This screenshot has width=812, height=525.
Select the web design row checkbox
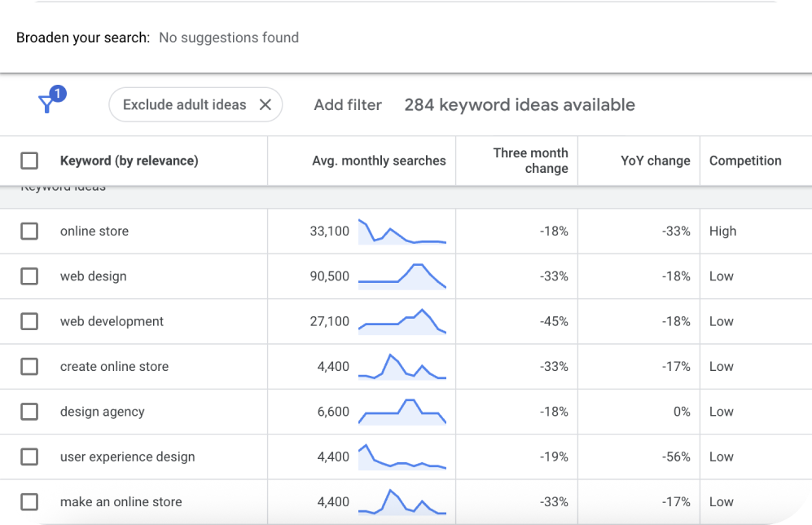click(x=29, y=276)
